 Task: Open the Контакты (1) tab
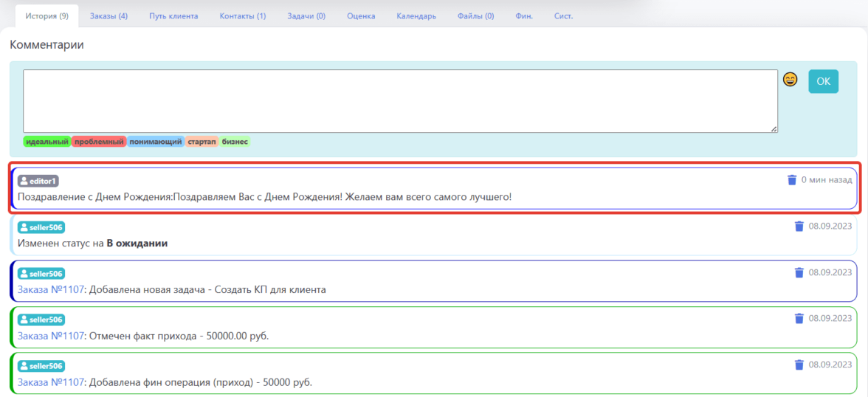point(242,16)
